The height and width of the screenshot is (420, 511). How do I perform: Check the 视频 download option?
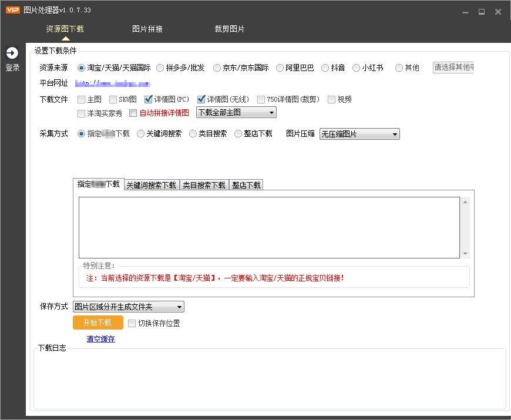coord(331,99)
